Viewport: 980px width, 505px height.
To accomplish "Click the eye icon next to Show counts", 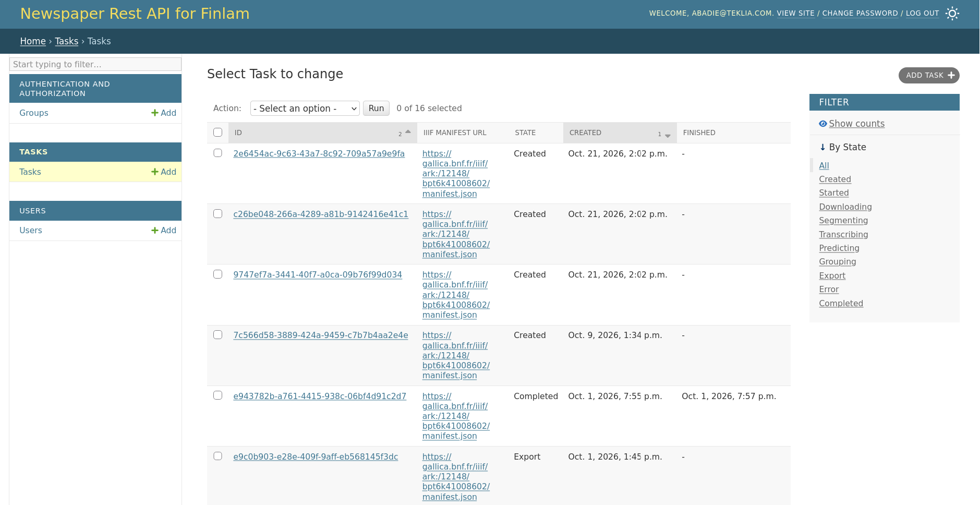I will 823,124.
